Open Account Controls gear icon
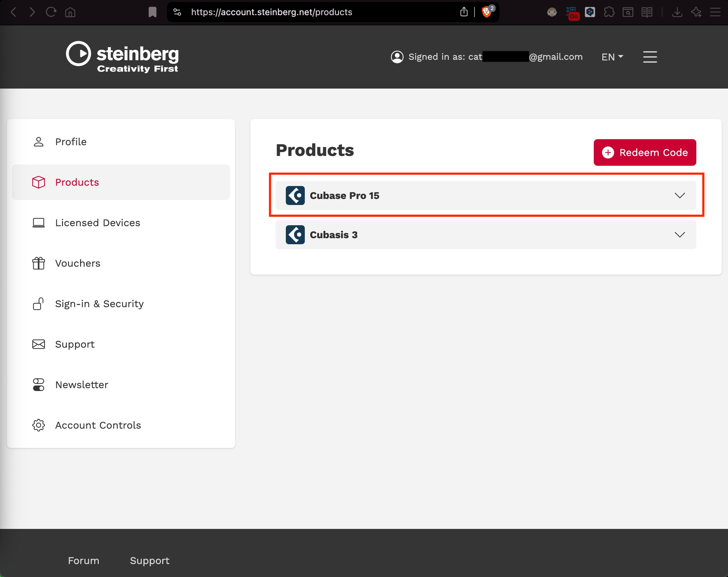 (39, 425)
